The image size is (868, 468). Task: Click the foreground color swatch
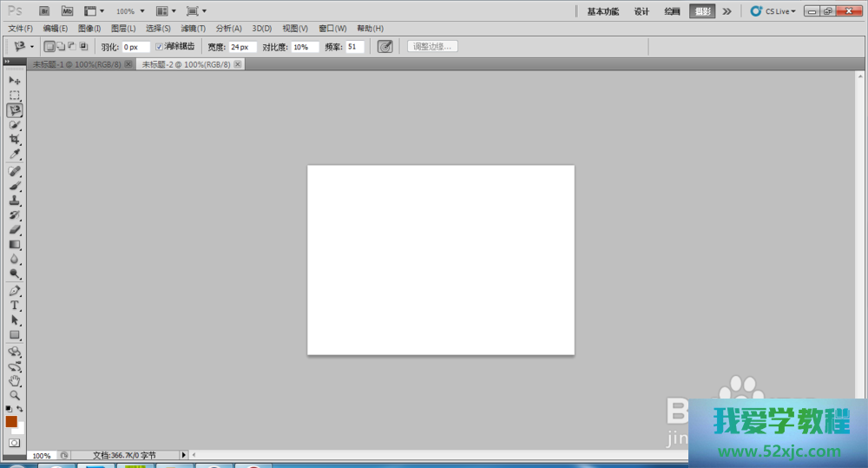click(11, 422)
